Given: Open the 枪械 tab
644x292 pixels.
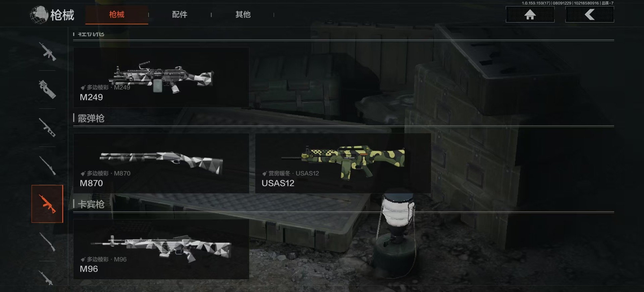Looking at the screenshot, I should [x=117, y=14].
